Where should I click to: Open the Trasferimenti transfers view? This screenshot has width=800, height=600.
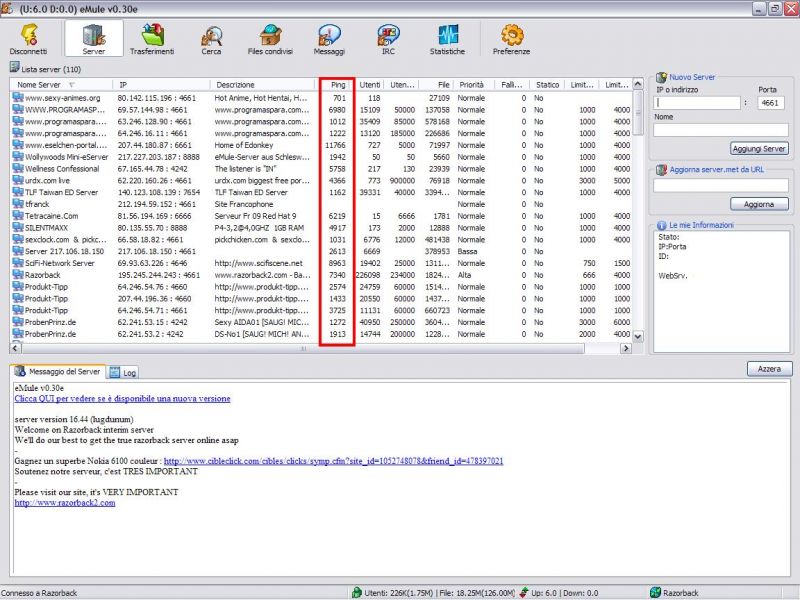coord(152,39)
